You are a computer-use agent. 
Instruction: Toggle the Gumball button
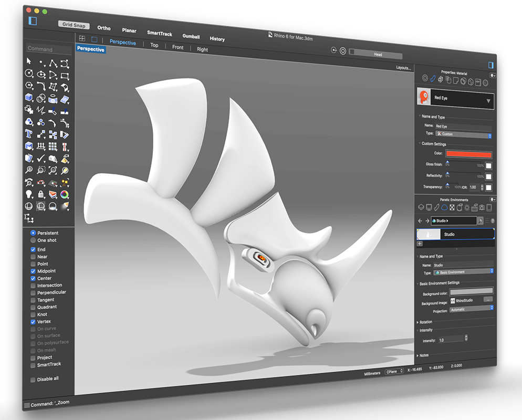191,36
